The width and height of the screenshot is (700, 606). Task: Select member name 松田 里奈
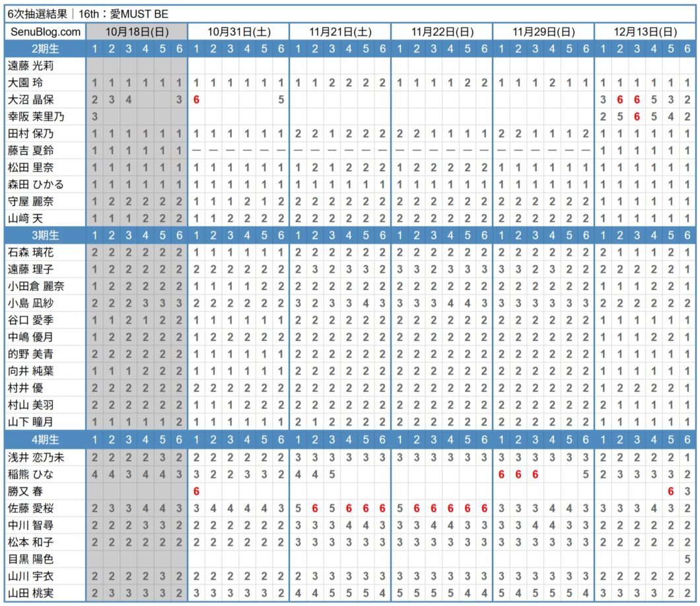31,168
